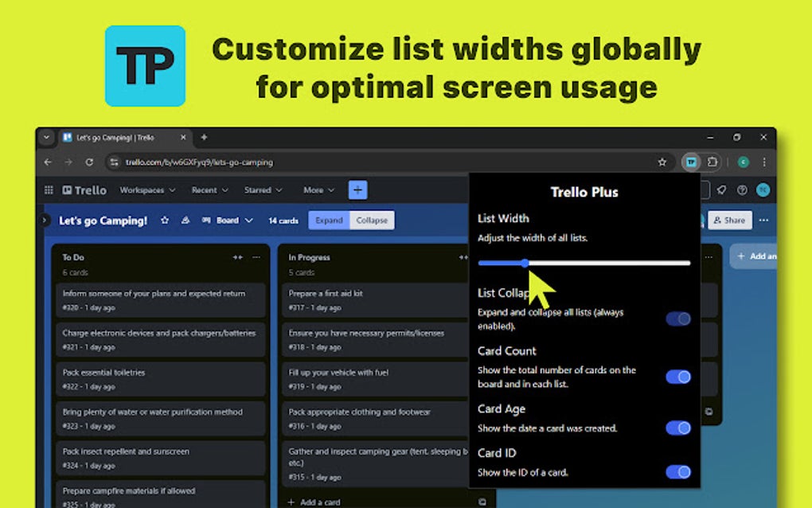Viewport: 812px width, 508px height.
Task: Open the Trello Plus extension icon
Action: [691, 162]
